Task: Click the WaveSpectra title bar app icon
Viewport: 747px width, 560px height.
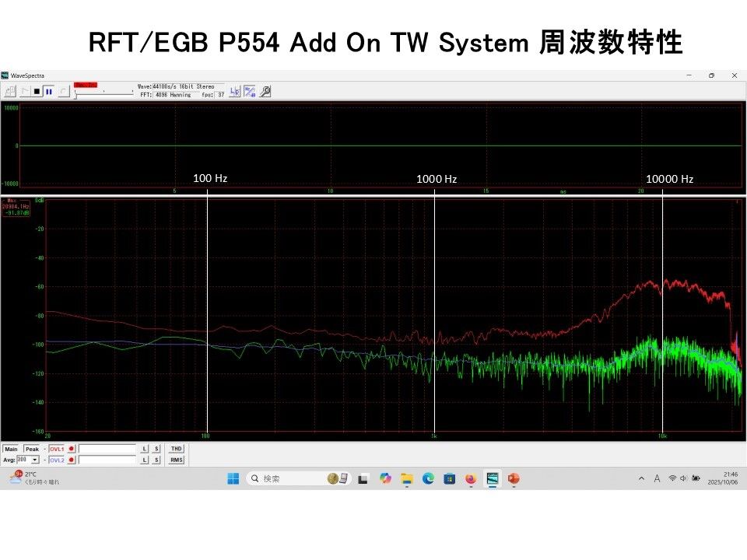Action: pos(5,75)
